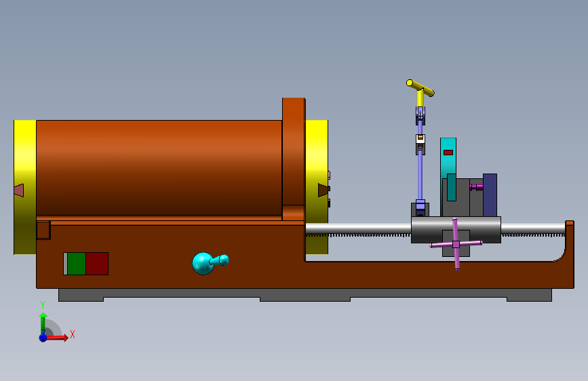This screenshot has width=588, height=381.
Task: Select the silver guide rod left of the carriage
Action: (358, 228)
